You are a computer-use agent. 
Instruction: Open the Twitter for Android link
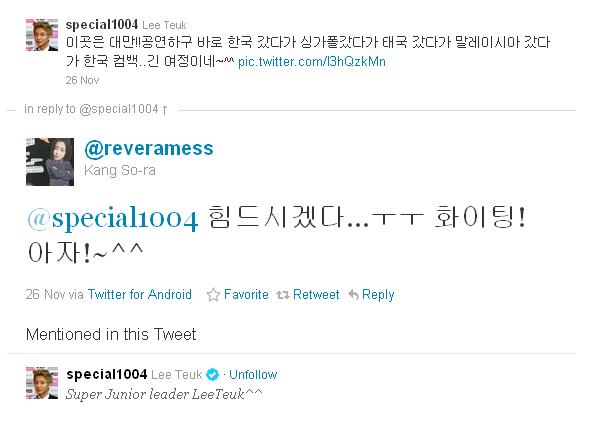click(x=140, y=294)
